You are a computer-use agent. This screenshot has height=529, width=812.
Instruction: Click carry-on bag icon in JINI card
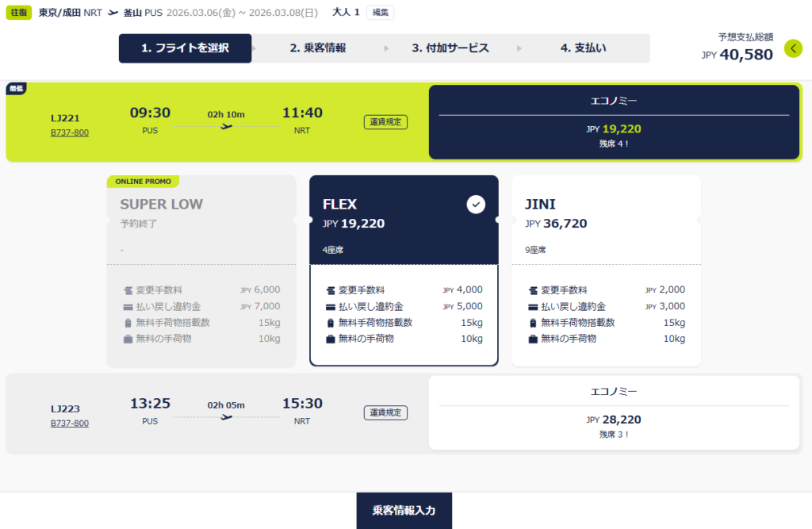click(533, 339)
